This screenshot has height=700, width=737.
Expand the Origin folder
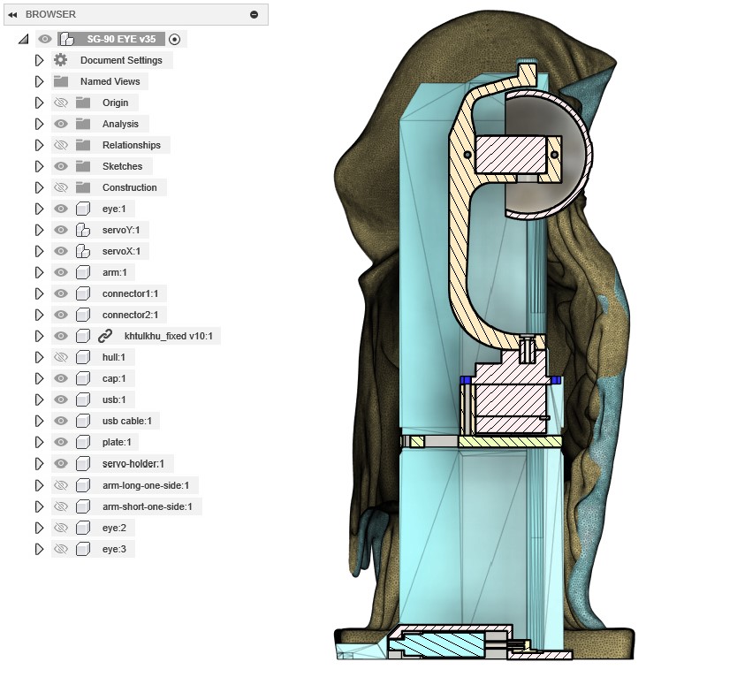point(39,103)
